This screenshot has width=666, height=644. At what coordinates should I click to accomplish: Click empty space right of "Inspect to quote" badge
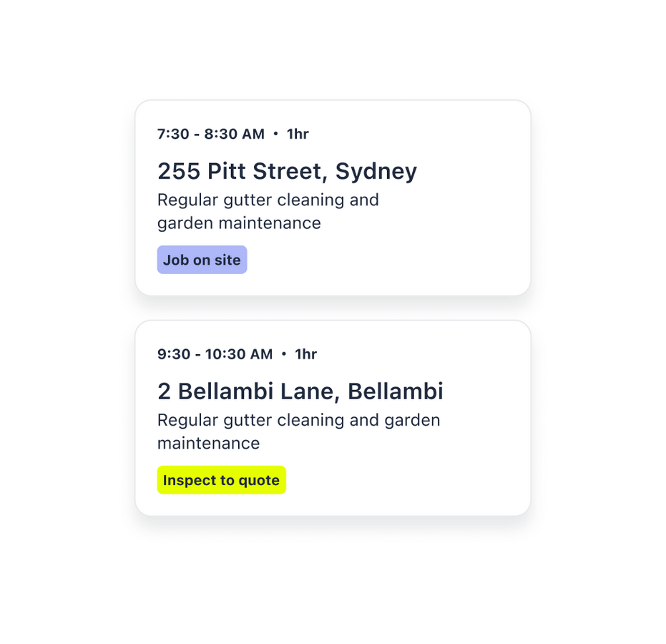pos(408,480)
